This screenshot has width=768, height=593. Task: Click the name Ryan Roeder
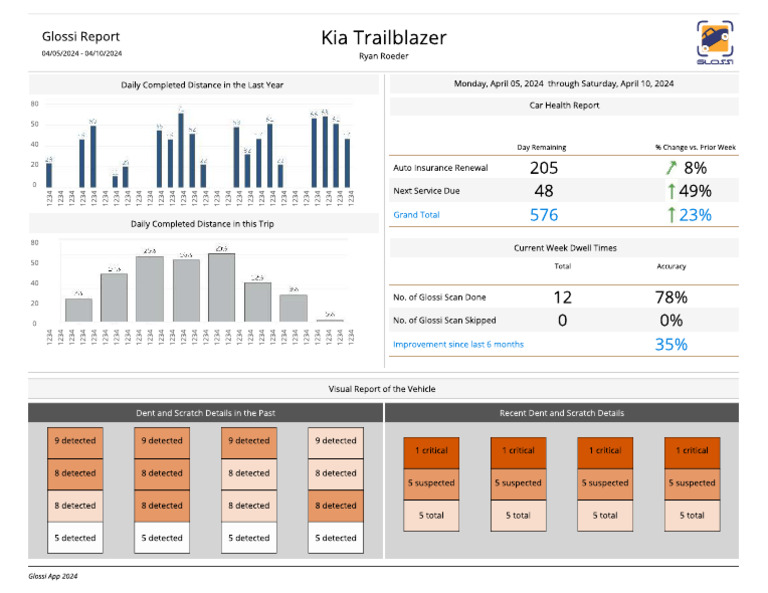click(x=384, y=56)
